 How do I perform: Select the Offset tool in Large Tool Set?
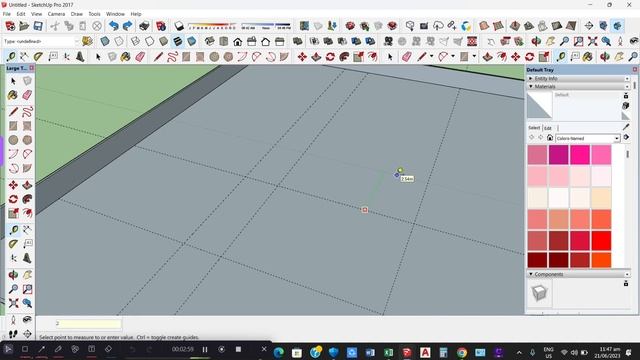pos(27,213)
